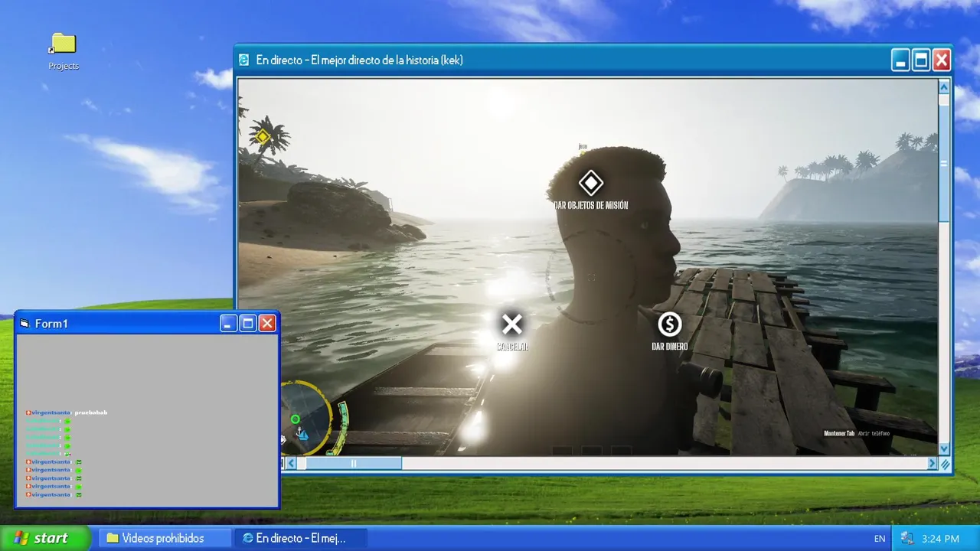Click the En directo window title text
The width and height of the screenshot is (980, 551).
(x=359, y=60)
